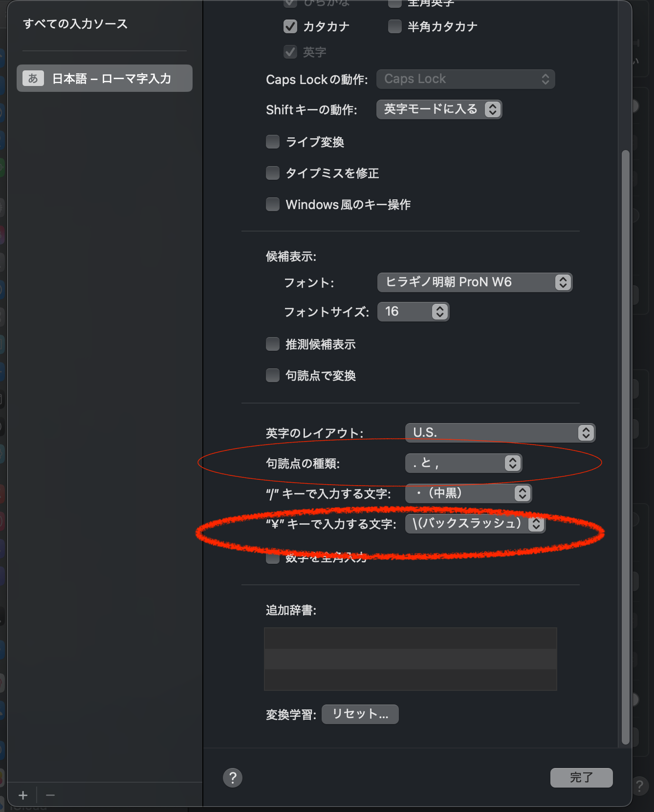This screenshot has width=654, height=812.
Task: Click the リセット… button
Action: [x=360, y=714]
